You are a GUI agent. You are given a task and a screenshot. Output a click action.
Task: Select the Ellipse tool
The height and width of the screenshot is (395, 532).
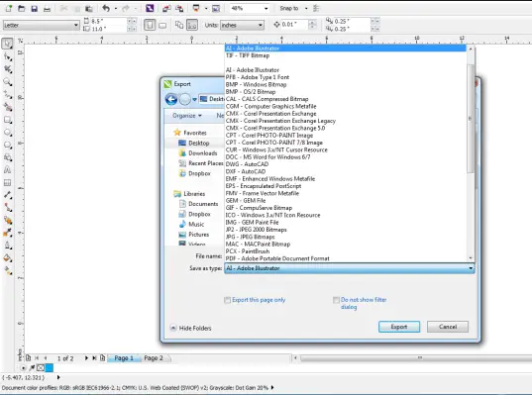[8, 133]
